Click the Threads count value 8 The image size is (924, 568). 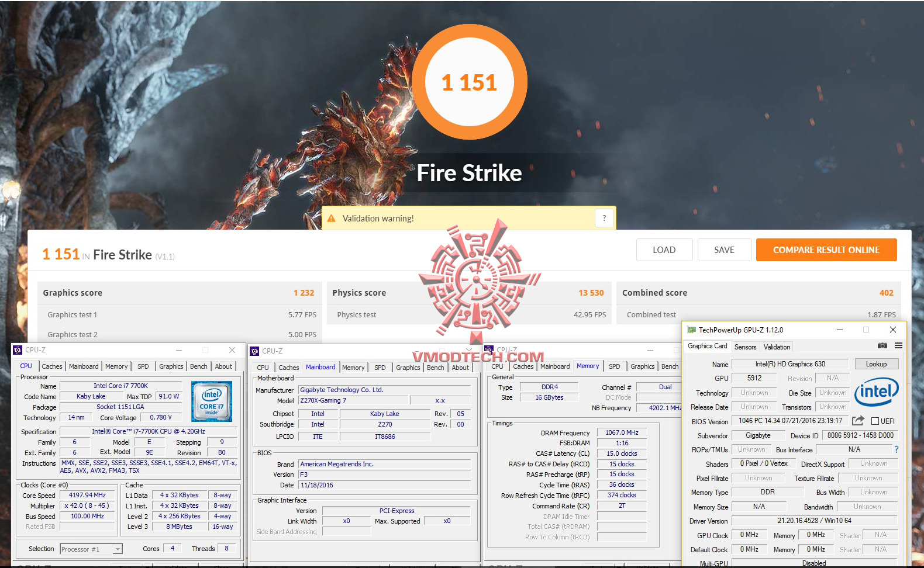(227, 548)
